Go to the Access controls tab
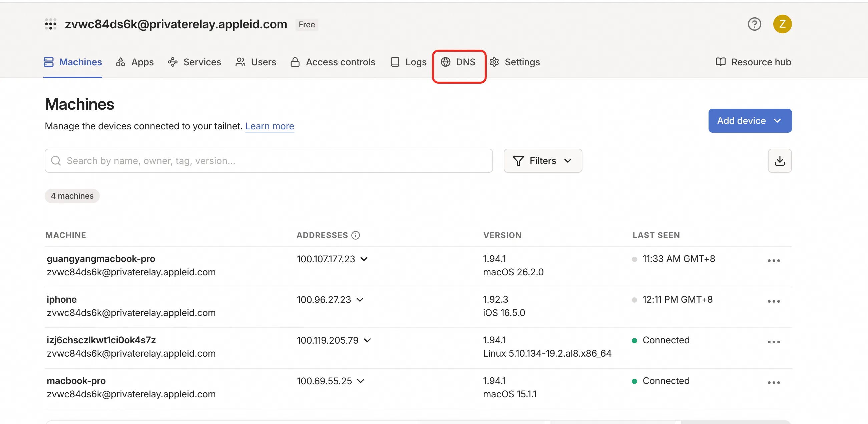The height and width of the screenshot is (424, 868). click(x=333, y=62)
